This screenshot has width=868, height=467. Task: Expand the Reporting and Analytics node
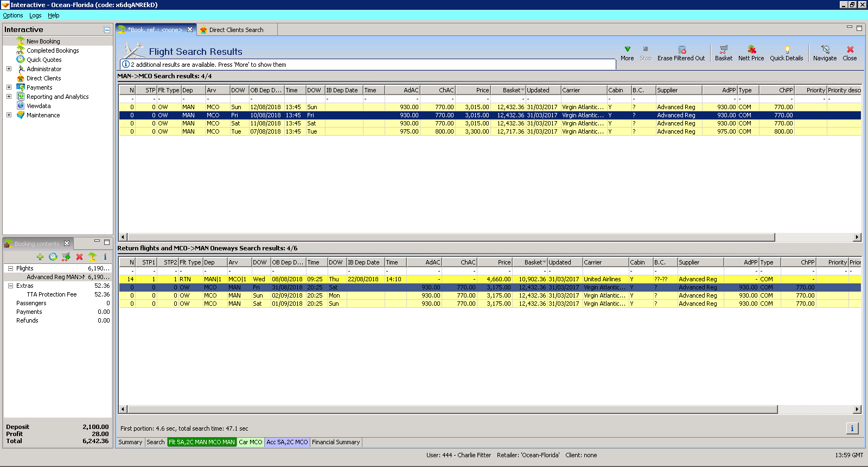tap(9, 97)
